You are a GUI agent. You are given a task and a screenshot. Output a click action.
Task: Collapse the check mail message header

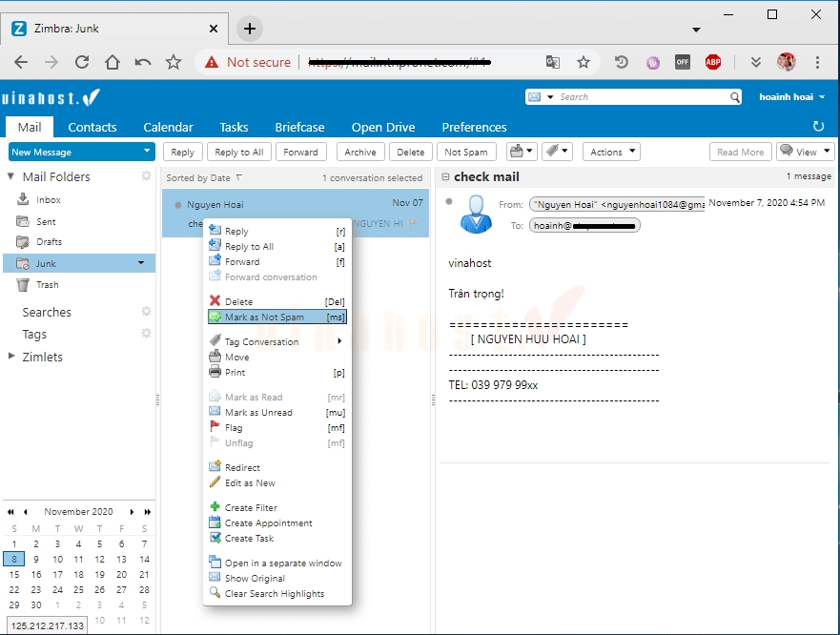(445, 176)
